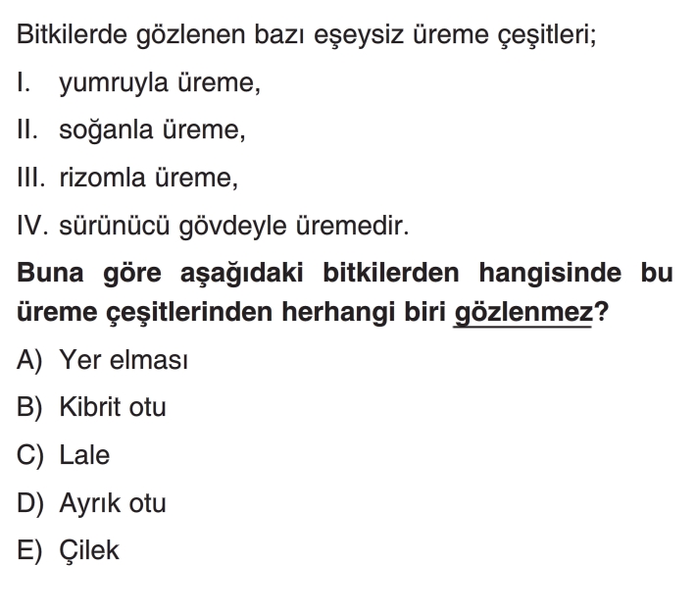Select answer option A) Yer elması
696x616 pixels.
tap(102, 360)
